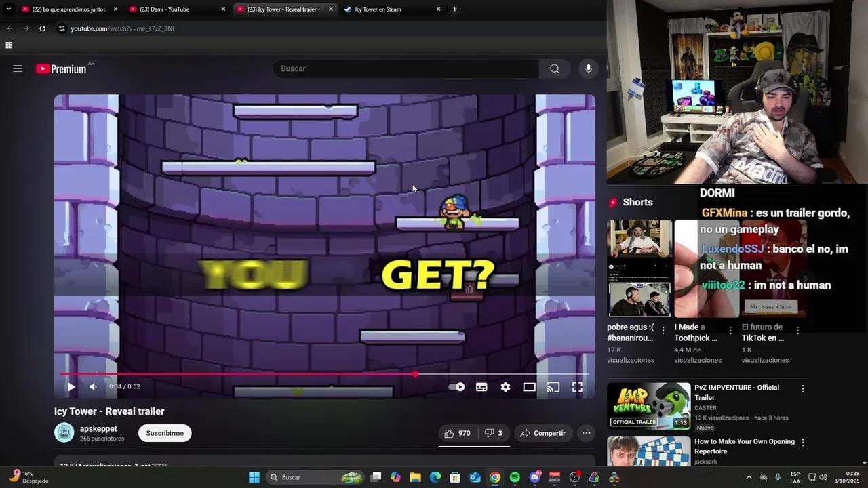
Task: Open the Windows Start menu
Action: 254,477
